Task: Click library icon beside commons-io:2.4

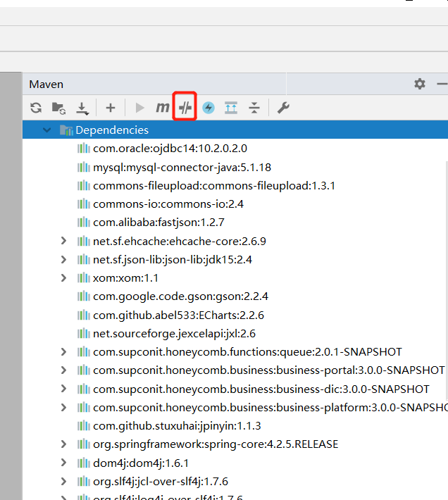Action: [x=84, y=204]
